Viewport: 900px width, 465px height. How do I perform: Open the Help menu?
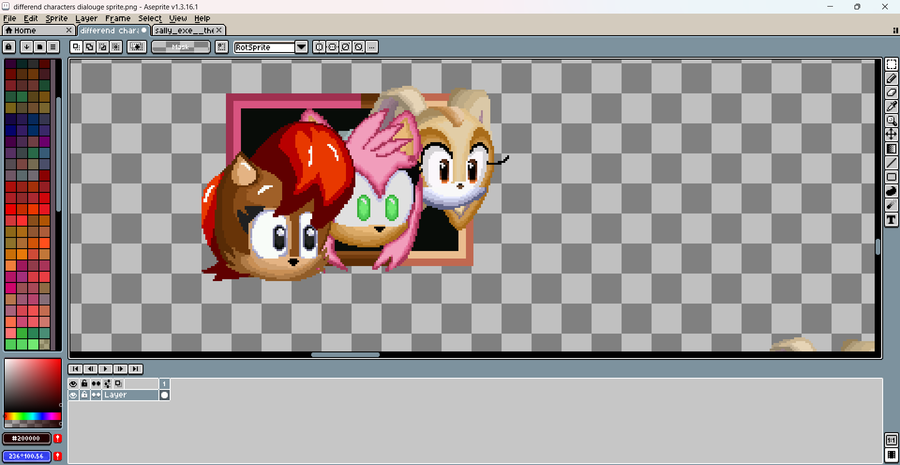tap(202, 18)
